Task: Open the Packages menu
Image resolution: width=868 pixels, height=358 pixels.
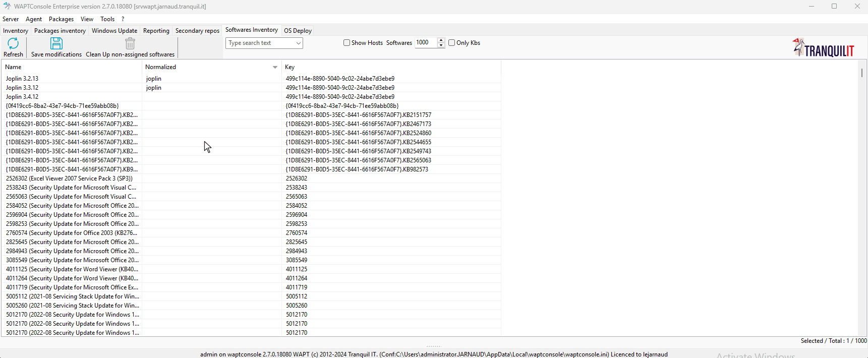Action: click(61, 19)
